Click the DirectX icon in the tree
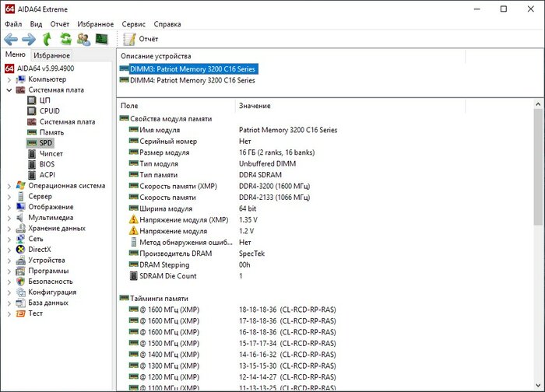 (x=20, y=250)
